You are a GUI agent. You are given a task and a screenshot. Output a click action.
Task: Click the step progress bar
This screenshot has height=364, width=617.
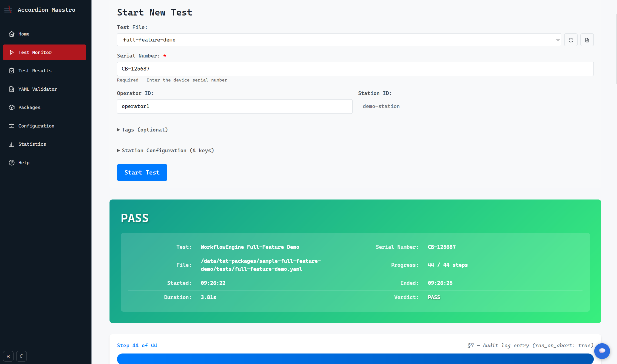coord(355,358)
